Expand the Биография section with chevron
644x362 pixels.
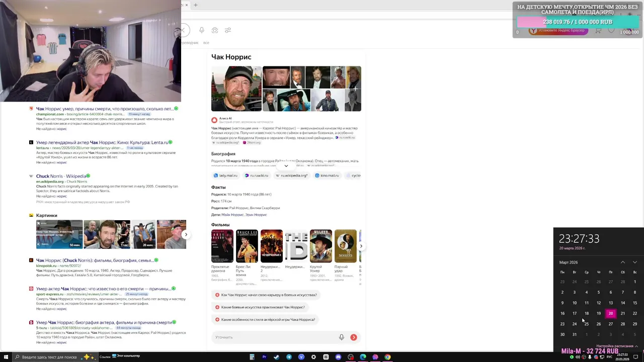pos(286,165)
